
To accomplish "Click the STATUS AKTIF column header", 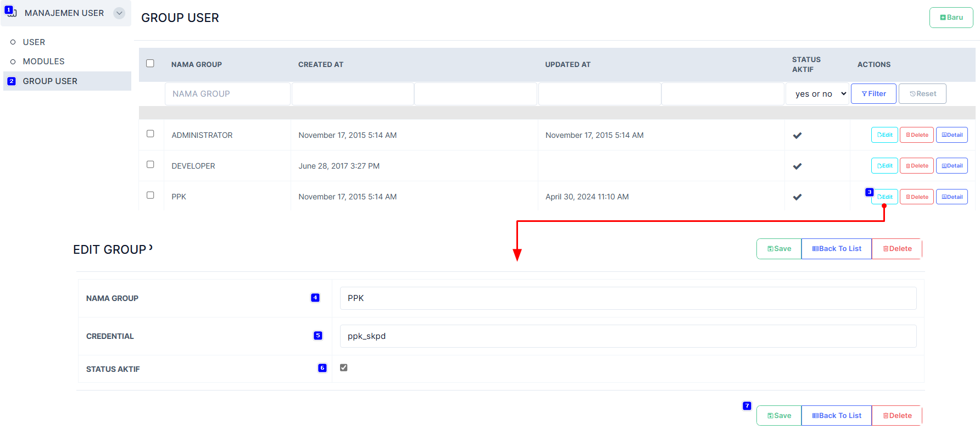I will (x=806, y=64).
